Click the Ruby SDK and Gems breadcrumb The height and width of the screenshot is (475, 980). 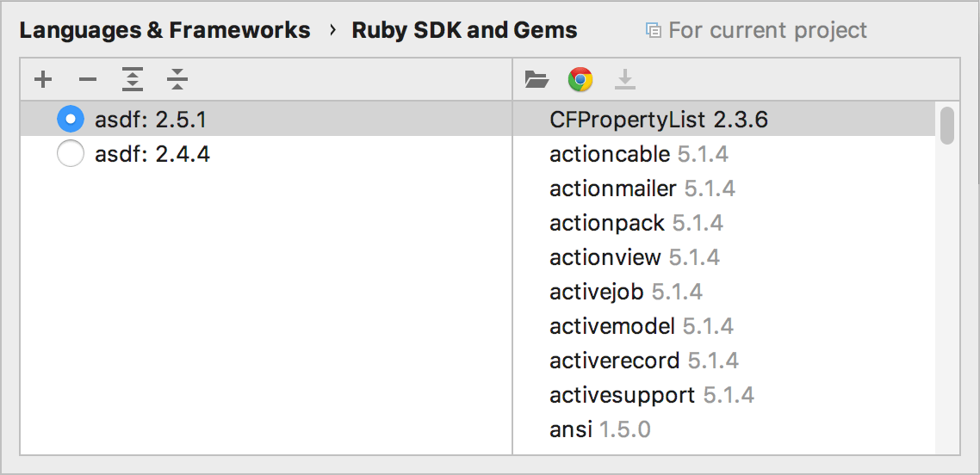pos(464,31)
